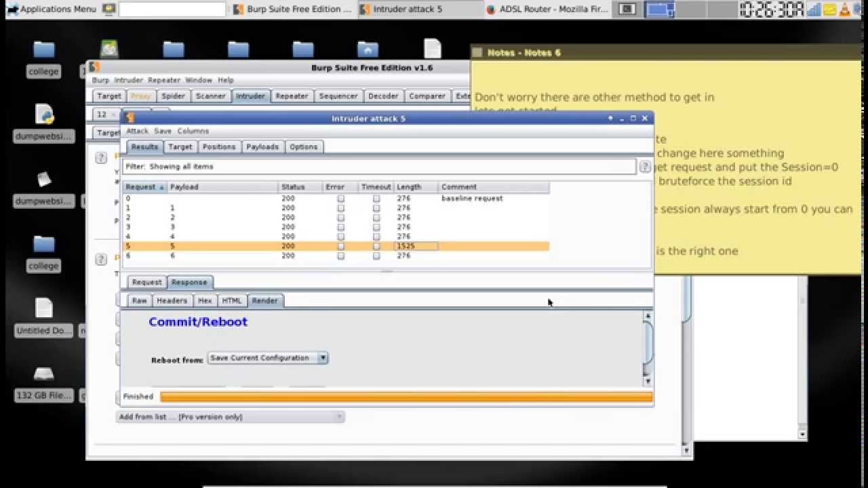868x488 pixels.
Task: Open Save menu in Intruder attack window
Action: 163,131
